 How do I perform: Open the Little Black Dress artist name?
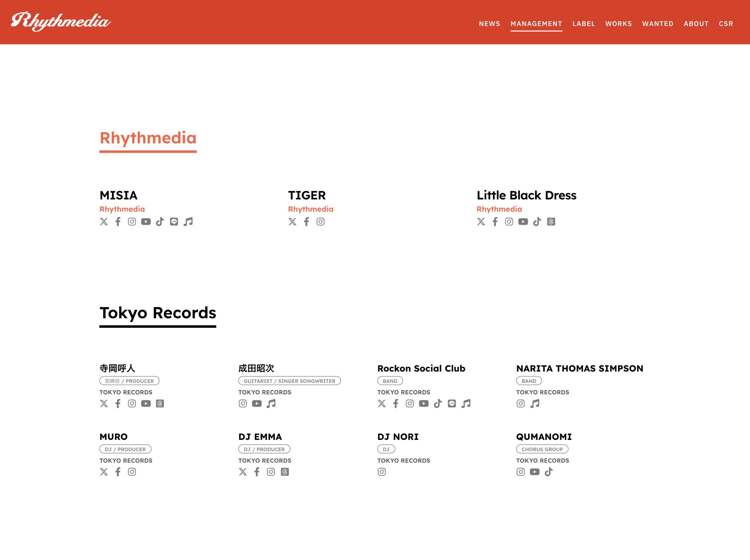526,195
